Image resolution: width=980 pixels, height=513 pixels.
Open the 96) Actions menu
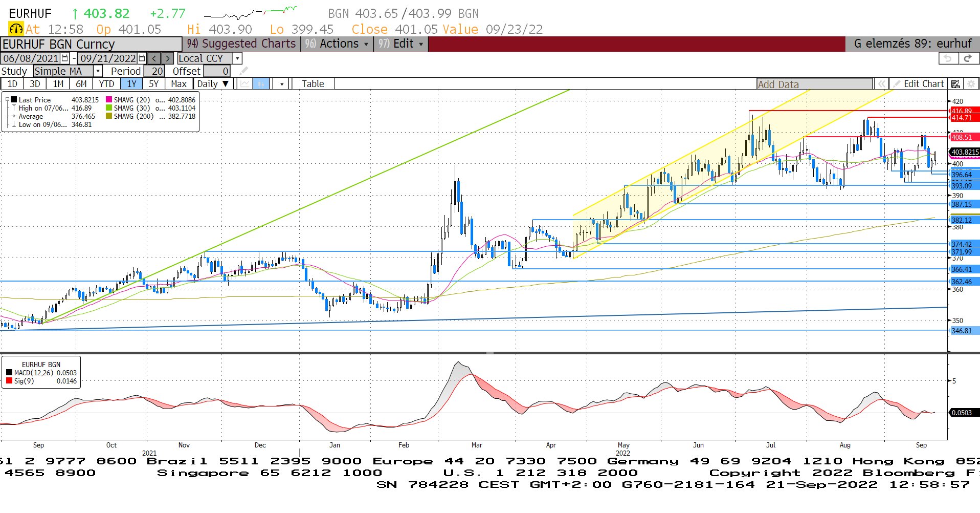pyautogui.click(x=336, y=44)
